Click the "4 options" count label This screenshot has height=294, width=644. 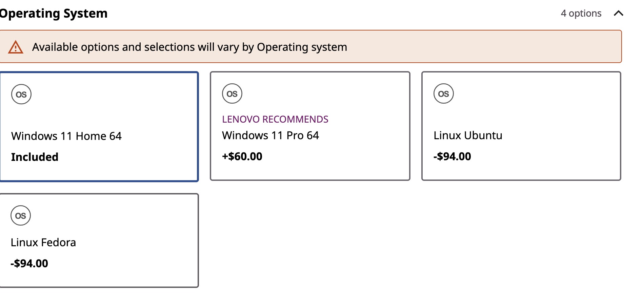[x=581, y=13]
